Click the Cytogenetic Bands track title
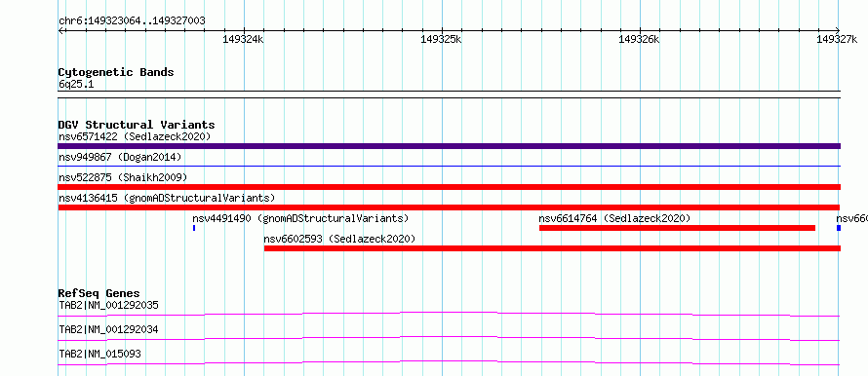 click(x=116, y=72)
